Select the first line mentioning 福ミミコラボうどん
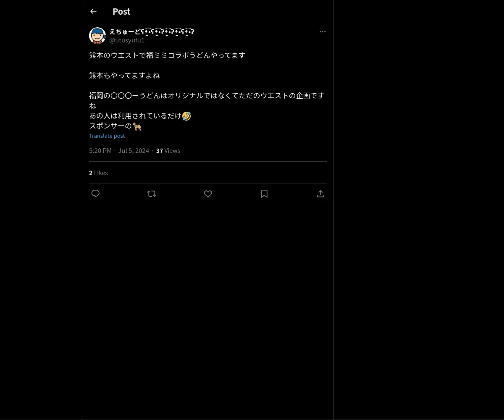 pyautogui.click(x=167, y=55)
